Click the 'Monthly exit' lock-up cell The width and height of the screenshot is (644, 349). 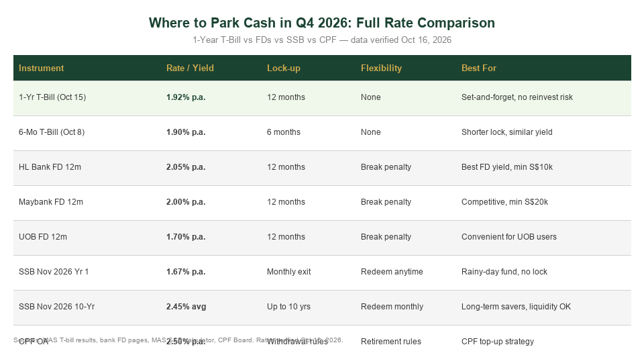coord(288,272)
